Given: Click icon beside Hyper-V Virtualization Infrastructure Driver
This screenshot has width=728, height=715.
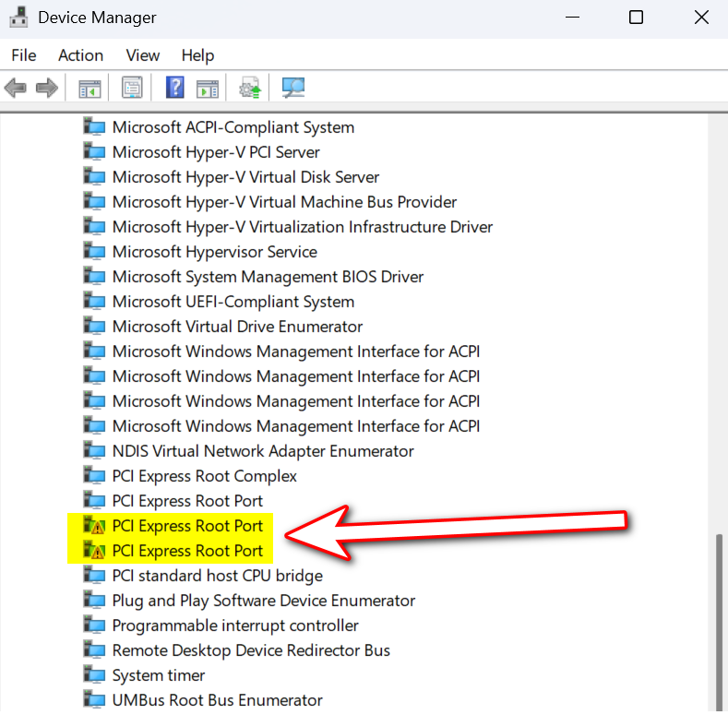Looking at the screenshot, I should [94, 226].
